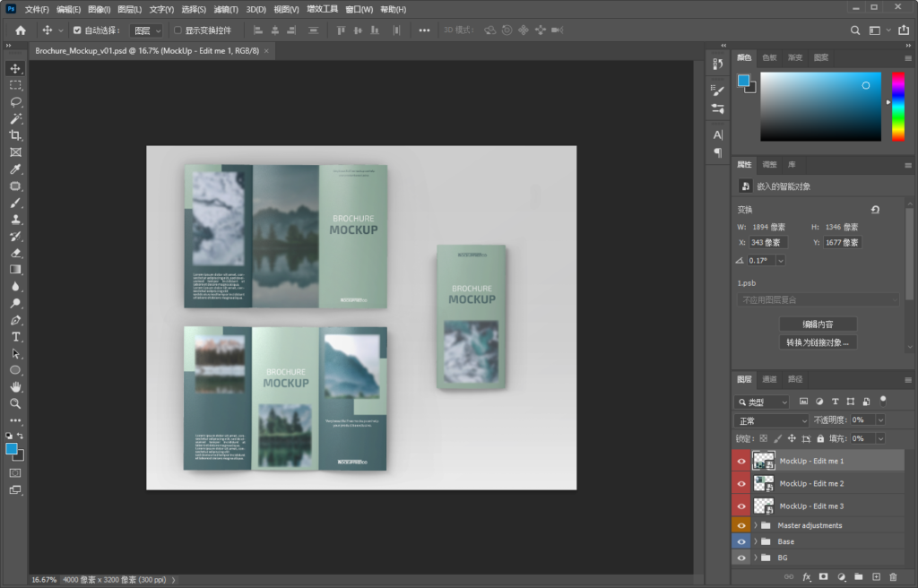Open the Filter menu
The width and height of the screenshot is (918, 588).
[x=226, y=9]
